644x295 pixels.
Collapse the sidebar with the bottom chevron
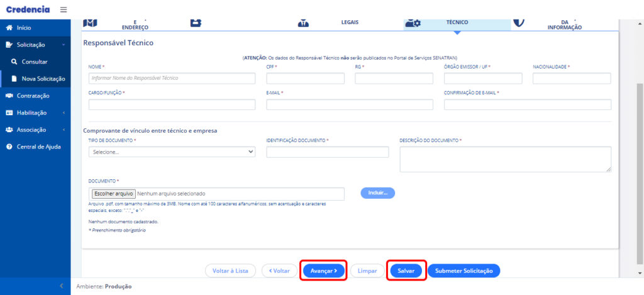coord(62,286)
